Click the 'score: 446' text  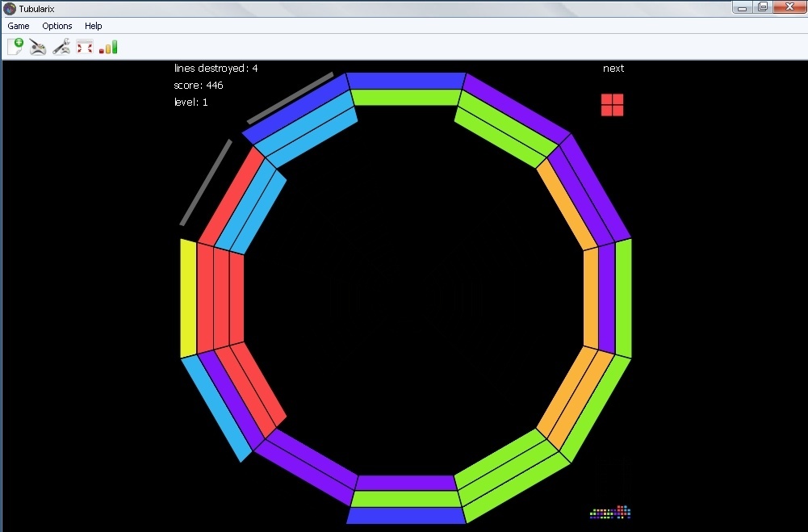coord(199,85)
